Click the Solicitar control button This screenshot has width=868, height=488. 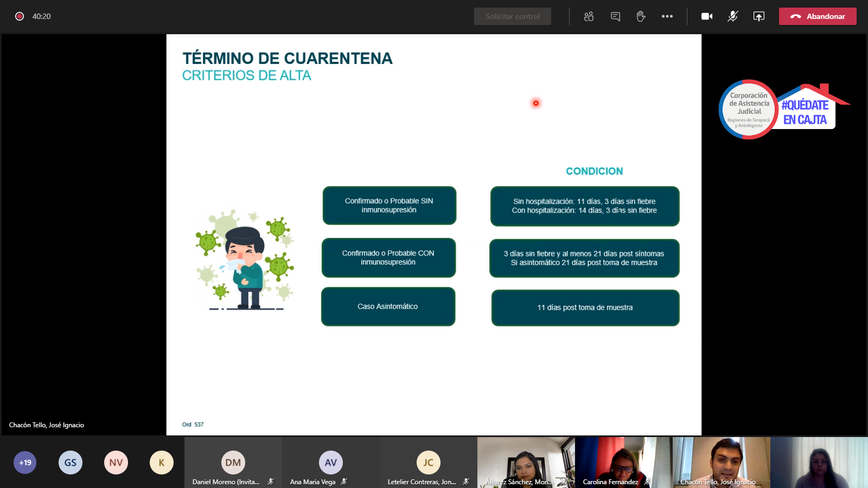click(x=512, y=16)
